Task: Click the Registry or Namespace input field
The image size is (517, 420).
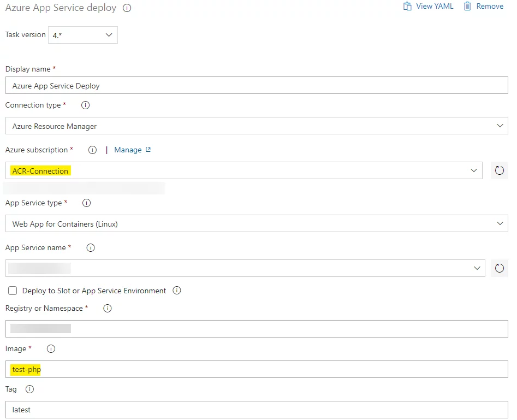Action: 257,329
